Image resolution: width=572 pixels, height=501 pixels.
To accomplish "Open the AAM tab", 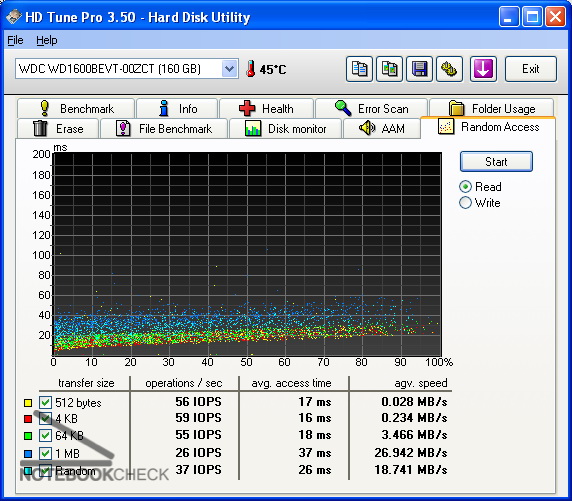I will click(x=382, y=128).
